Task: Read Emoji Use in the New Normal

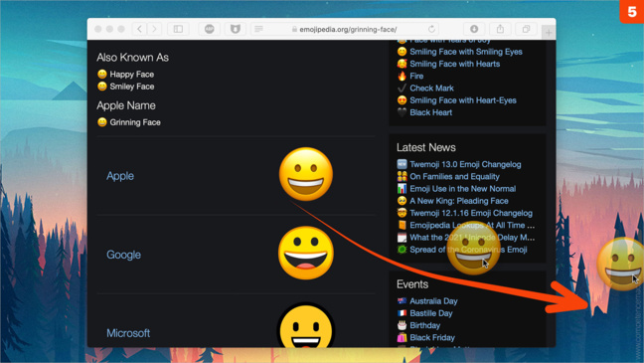Action: (x=462, y=189)
